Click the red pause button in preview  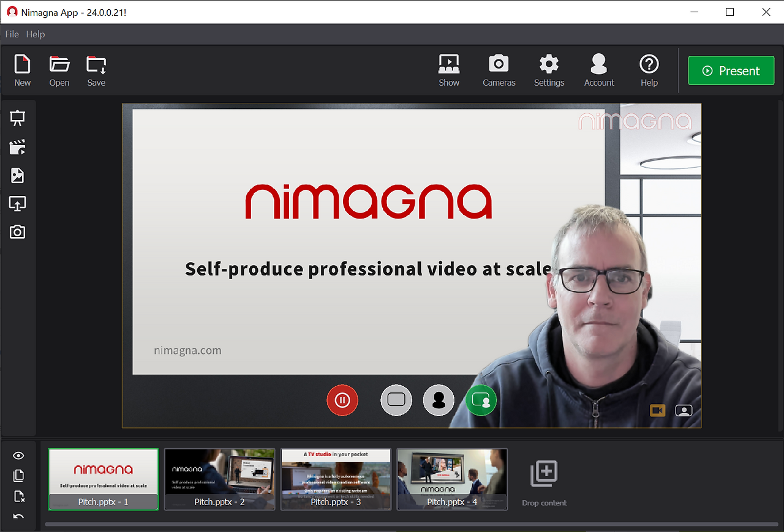coord(342,400)
